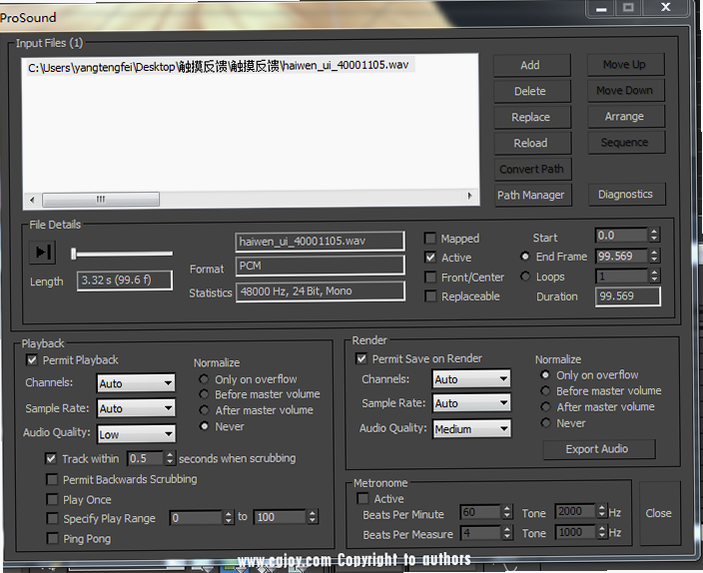Image resolution: width=703 pixels, height=573 pixels.
Task: Click the 2000 Hz Tone spinner
Action: coord(602,511)
